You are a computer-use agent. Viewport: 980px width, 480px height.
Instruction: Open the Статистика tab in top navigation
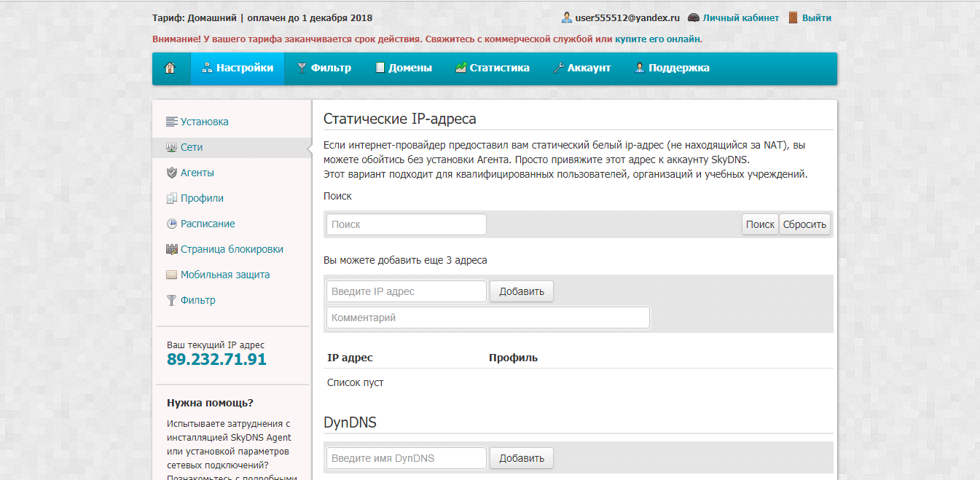pyautogui.click(x=492, y=68)
